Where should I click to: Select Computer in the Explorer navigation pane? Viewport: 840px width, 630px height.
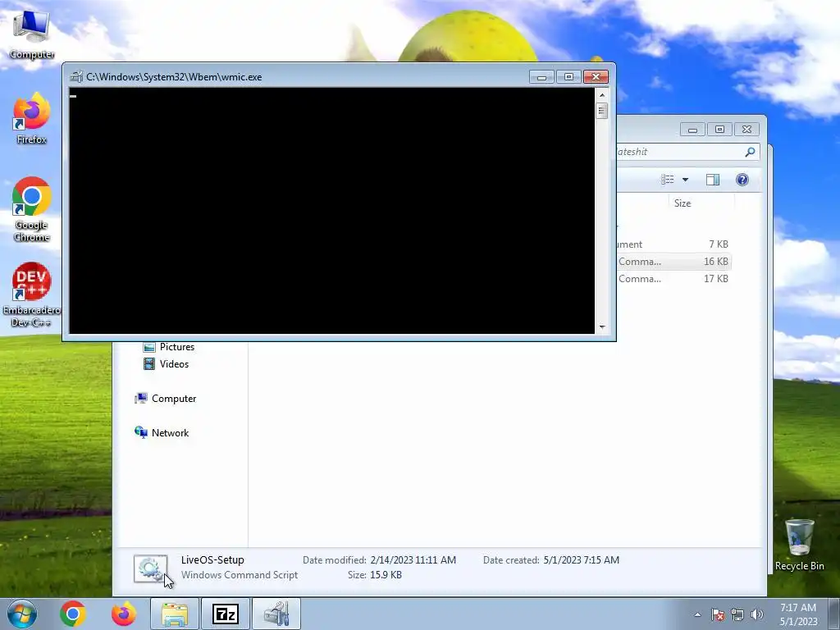point(165,399)
